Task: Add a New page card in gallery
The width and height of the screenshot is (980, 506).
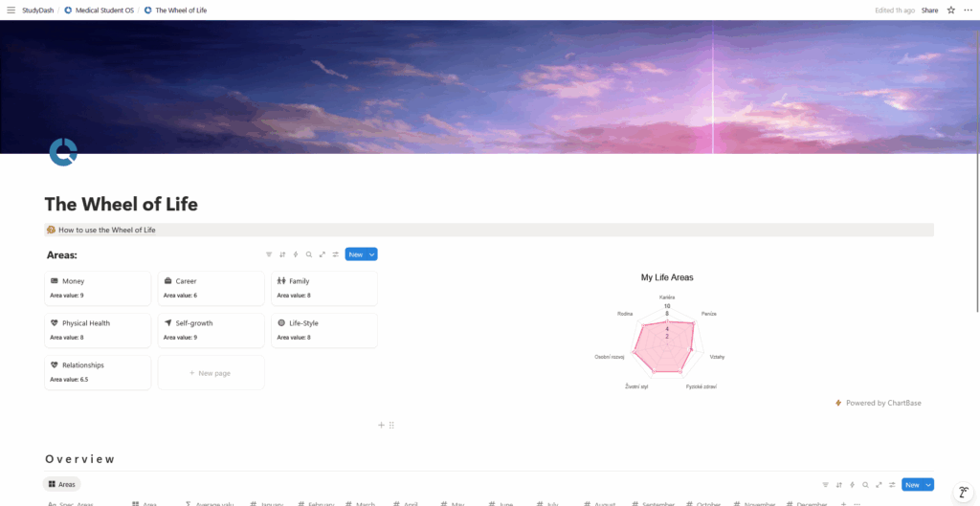Action: 211,373
